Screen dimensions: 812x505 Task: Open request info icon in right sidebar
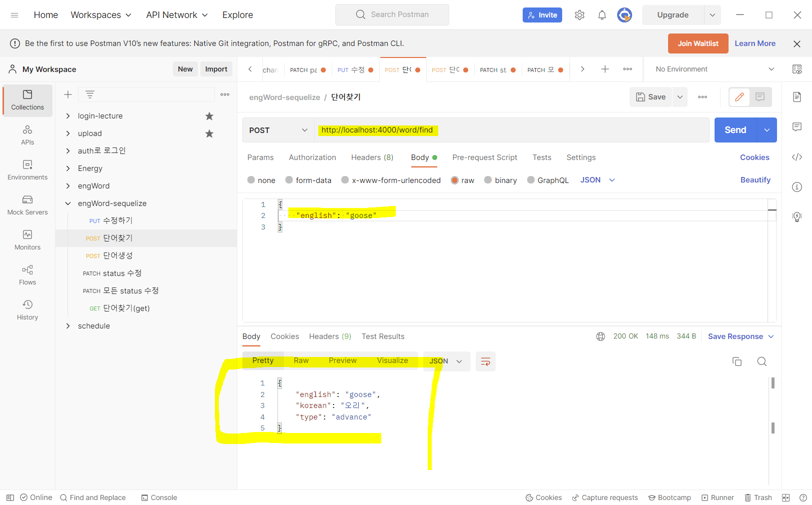click(x=797, y=187)
